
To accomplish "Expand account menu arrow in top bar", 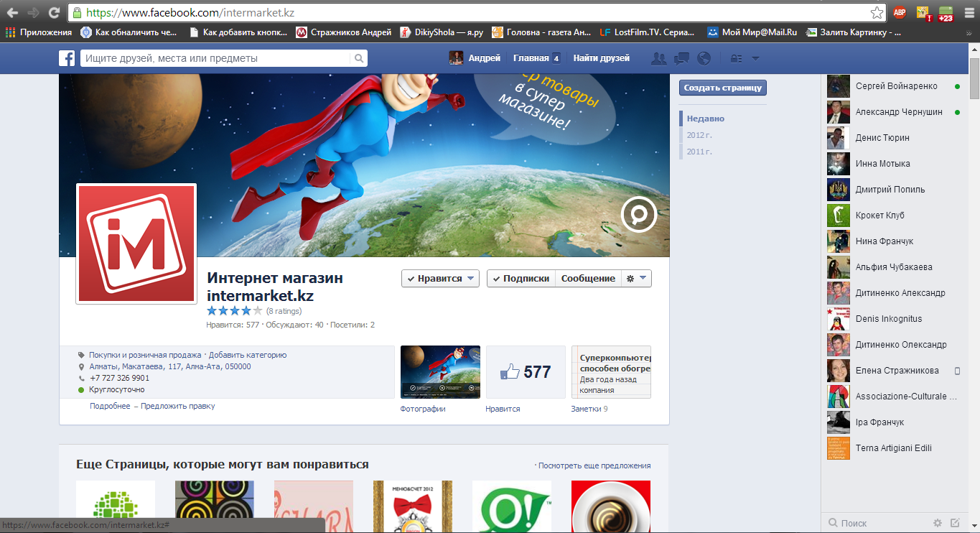I will (x=755, y=59).
